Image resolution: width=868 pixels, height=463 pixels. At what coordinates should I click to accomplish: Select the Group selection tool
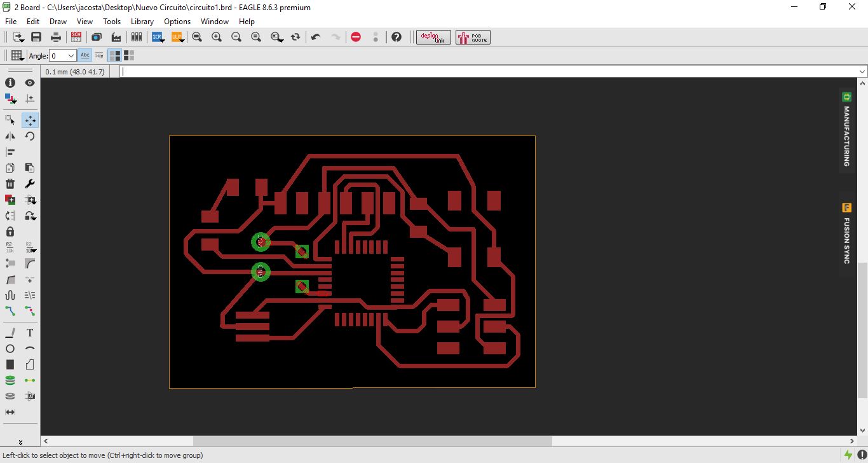coord(10,120)
